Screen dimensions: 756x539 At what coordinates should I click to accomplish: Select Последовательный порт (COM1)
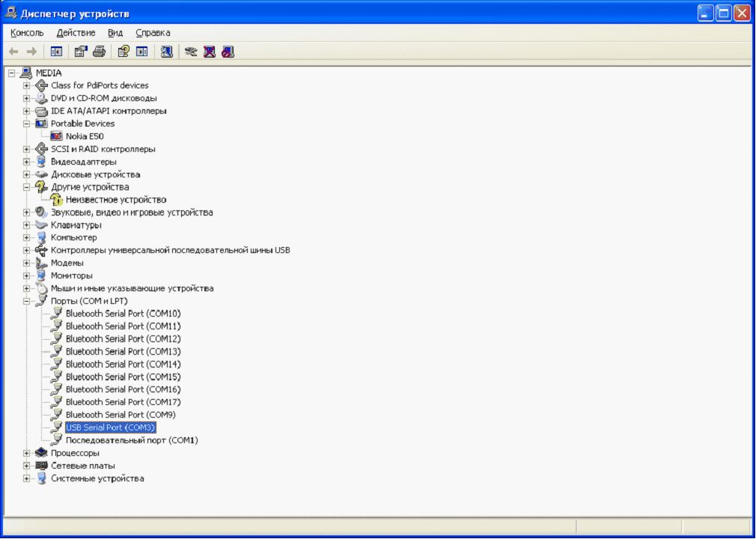pyautogui.click(x=132, y=440)
